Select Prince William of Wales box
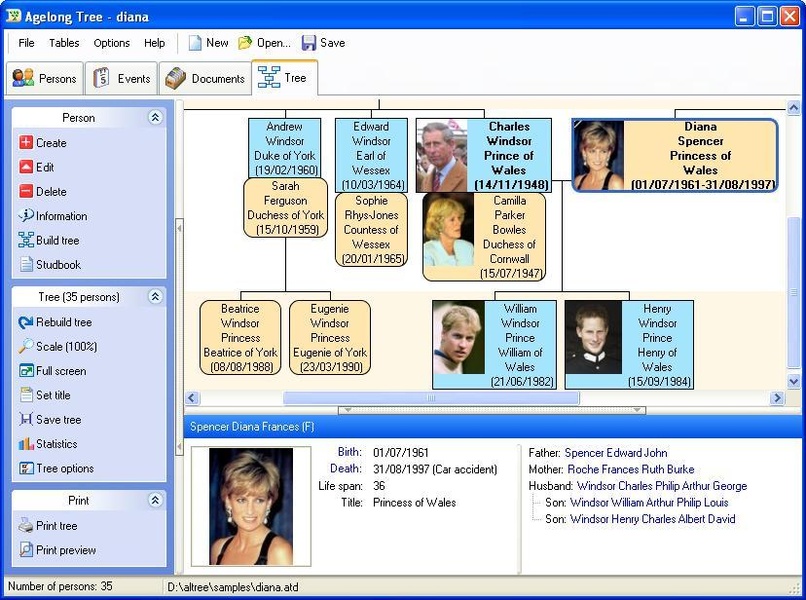The image size is (806, 600). [x=494, y=344]
